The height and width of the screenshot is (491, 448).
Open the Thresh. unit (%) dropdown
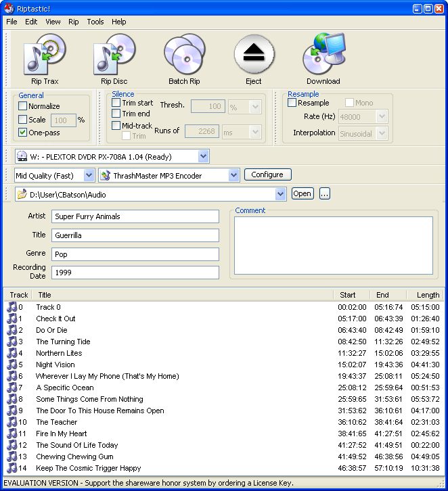(x=255, y=107)
